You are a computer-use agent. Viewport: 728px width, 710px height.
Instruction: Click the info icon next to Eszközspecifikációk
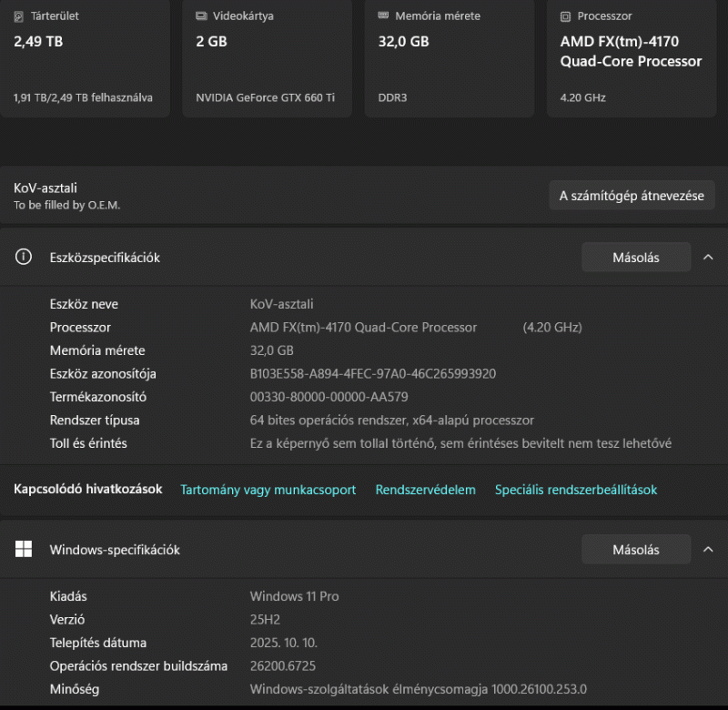(24, 258)
